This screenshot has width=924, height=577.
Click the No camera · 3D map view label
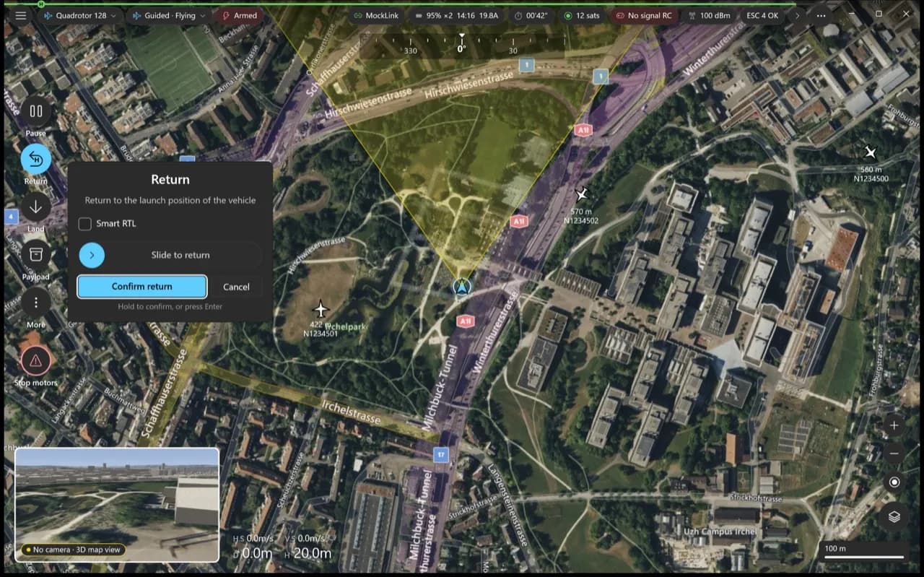(74, 550)
